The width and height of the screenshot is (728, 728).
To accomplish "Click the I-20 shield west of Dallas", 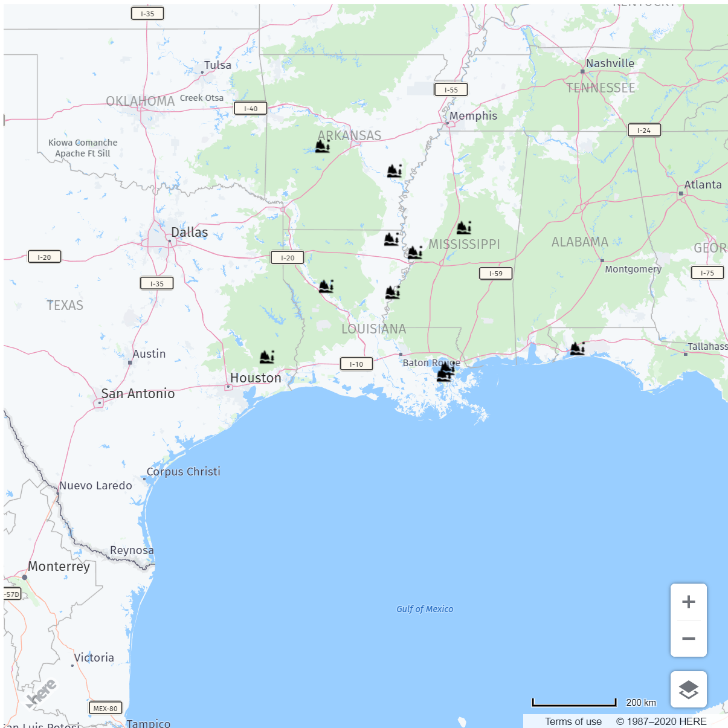I will coord(45,257).
